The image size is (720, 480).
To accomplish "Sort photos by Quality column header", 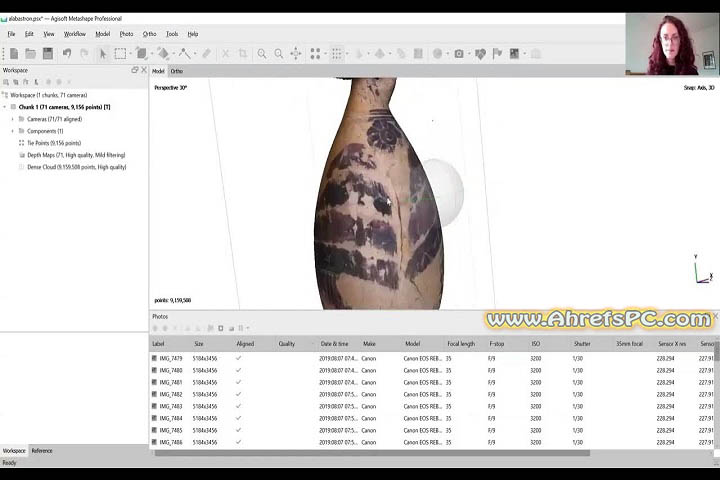I will pyautogui.click(x=287, y=344).
